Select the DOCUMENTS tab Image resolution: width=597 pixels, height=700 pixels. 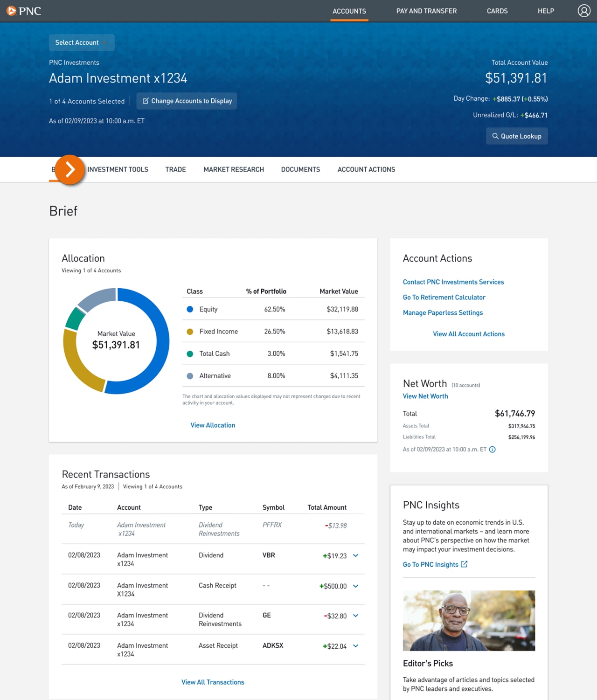click(x=300, y=169)
